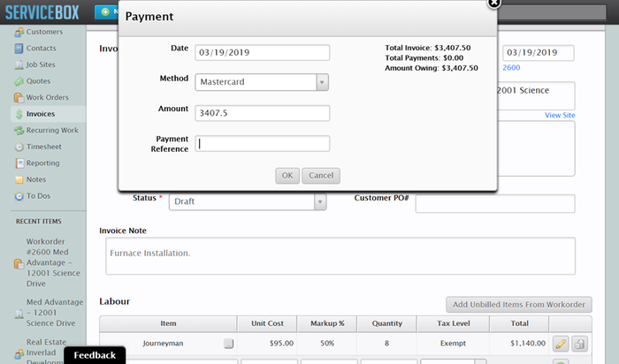The width and height of the screenshot is (619, 364).
Task: Close the Payment dialog with X icon
Action: pos(493,4)
